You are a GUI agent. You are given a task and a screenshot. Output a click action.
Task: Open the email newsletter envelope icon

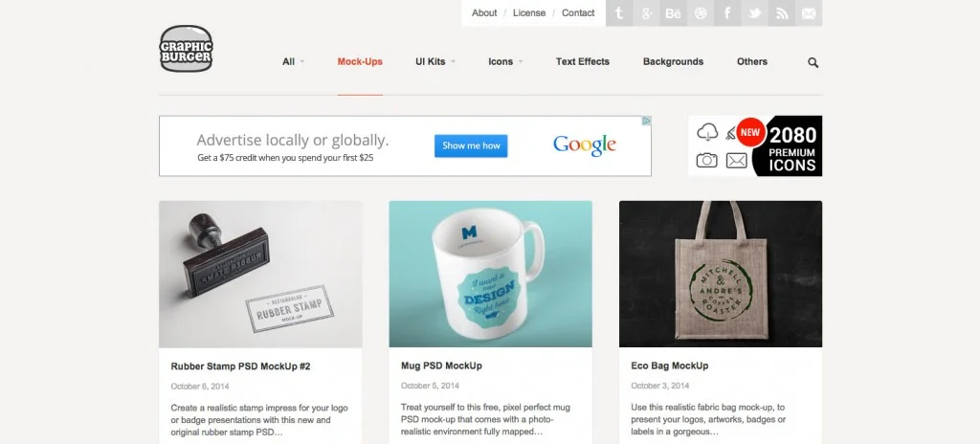(809, 13)
